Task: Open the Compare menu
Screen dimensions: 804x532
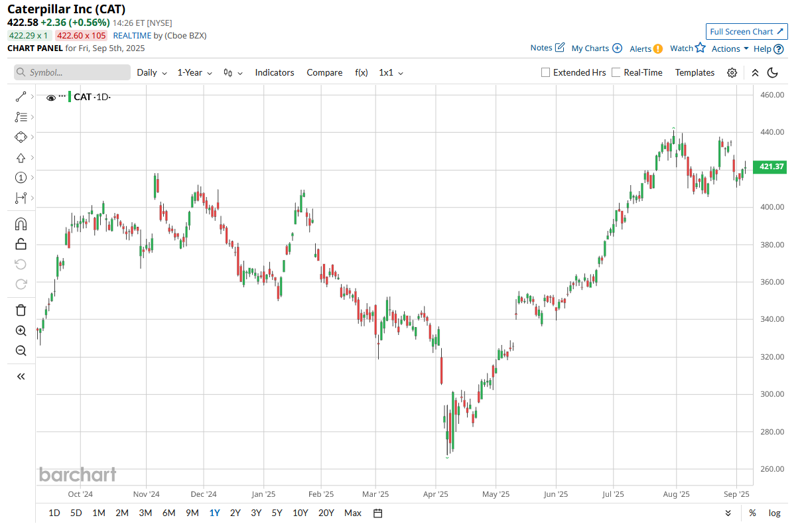Action: (324, 73)
